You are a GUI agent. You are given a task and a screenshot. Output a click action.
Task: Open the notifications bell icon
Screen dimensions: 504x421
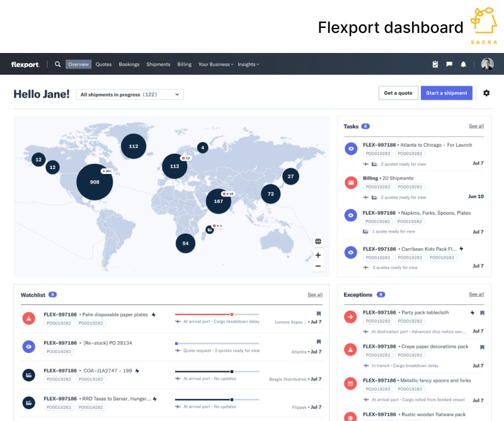[463, 64]
